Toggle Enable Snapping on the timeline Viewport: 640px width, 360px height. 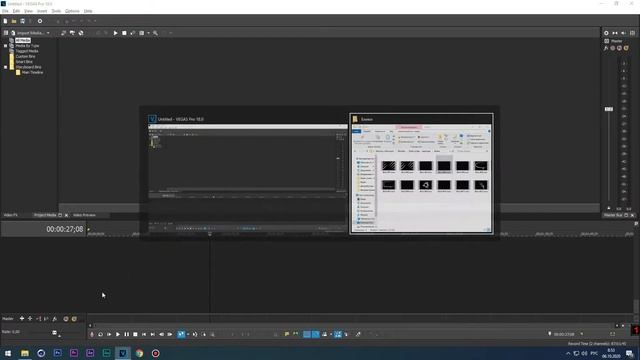pos(307,334)
